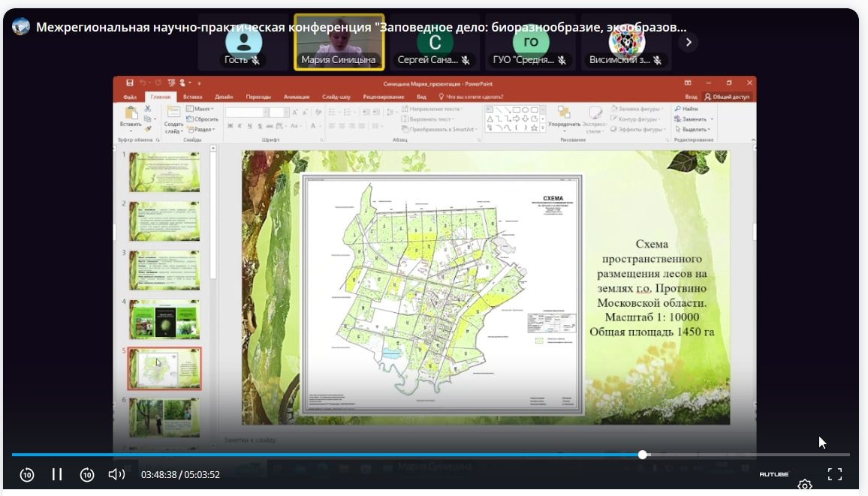The image size is (868, 496).
Task: Click the Вход sign-in link
Action: [691, 97]
